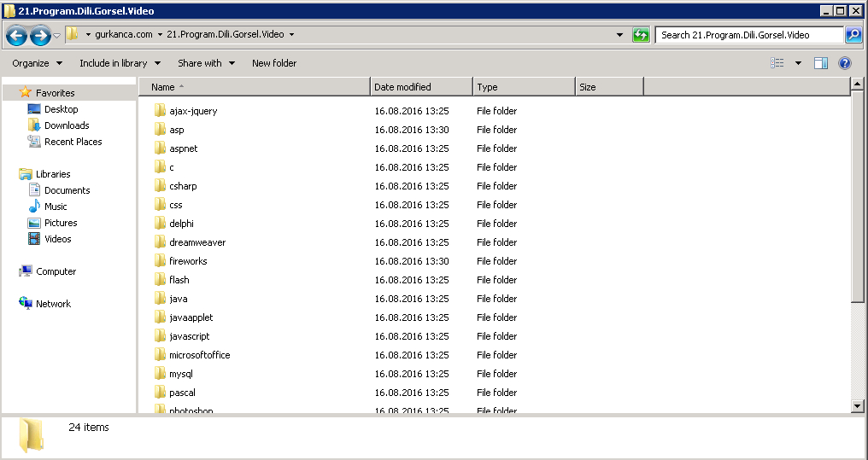Click the folder icon in address bar
Image resolution: width=868 pixels, height=460 pixels.
73,34
